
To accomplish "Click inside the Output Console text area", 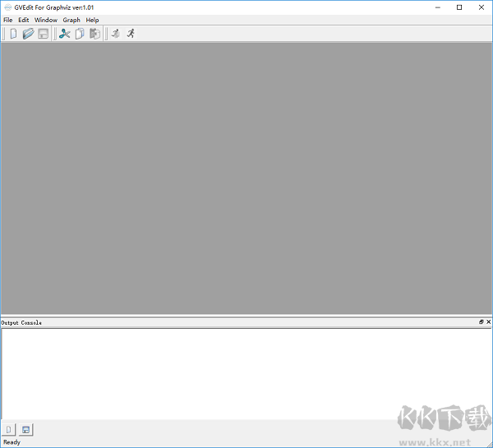I will (x=246, y=374).
